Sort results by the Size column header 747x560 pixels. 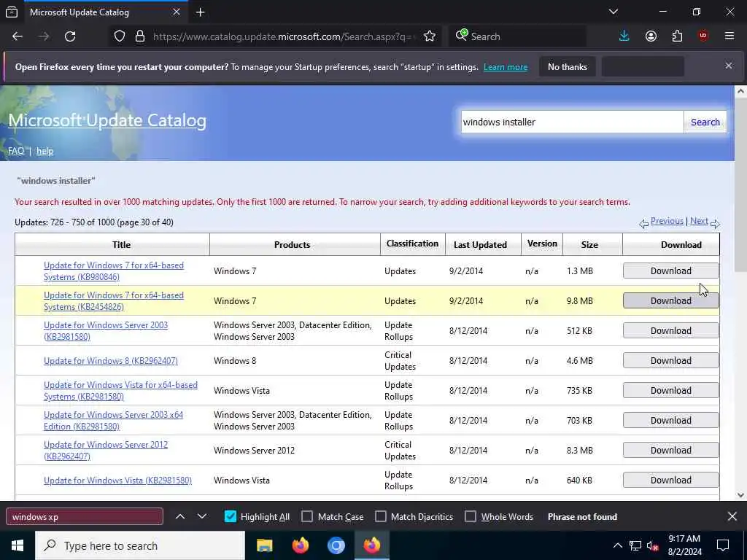click(x=589, y=245)
